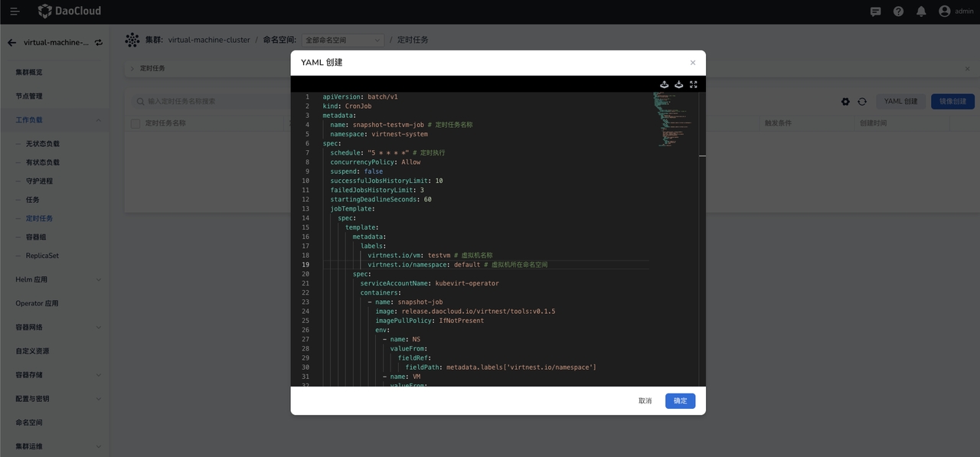Image resolution: width=980 pixels, height=457 pixels.
Task: Click the download YAML icon in editor
Action: 678,85
